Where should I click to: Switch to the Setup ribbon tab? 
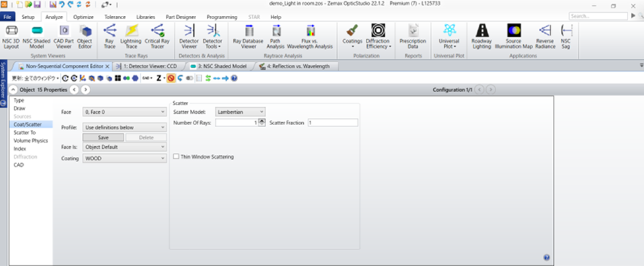(x=28, y=17)
